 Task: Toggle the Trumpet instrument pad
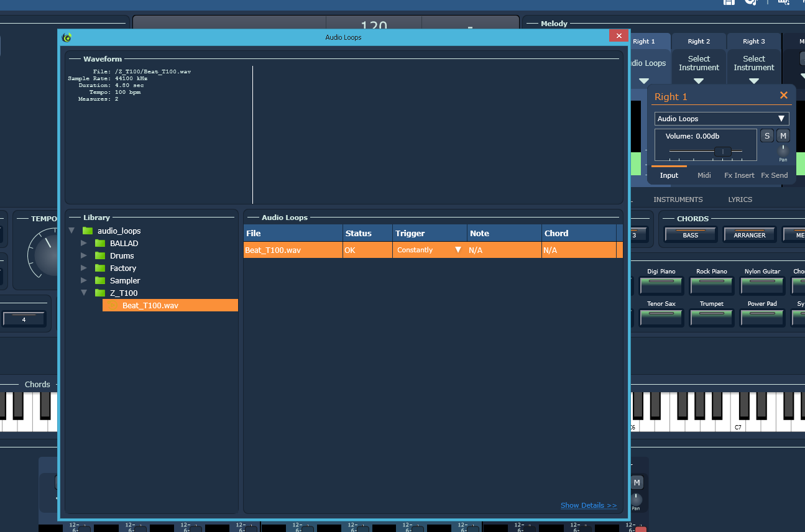(712, 318)
